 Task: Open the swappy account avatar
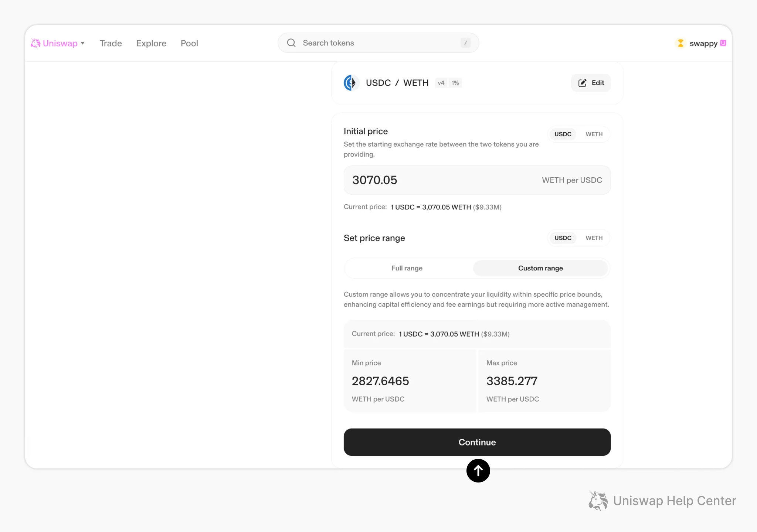point(680,43)
